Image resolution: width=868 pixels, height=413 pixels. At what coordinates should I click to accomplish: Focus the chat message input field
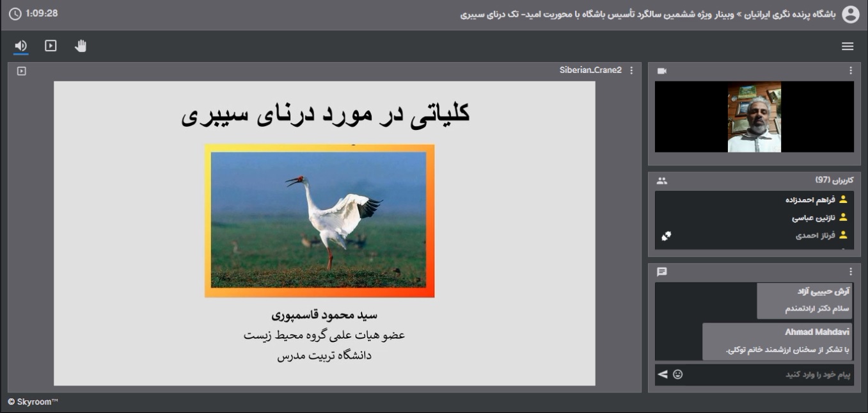click(771, 375)
